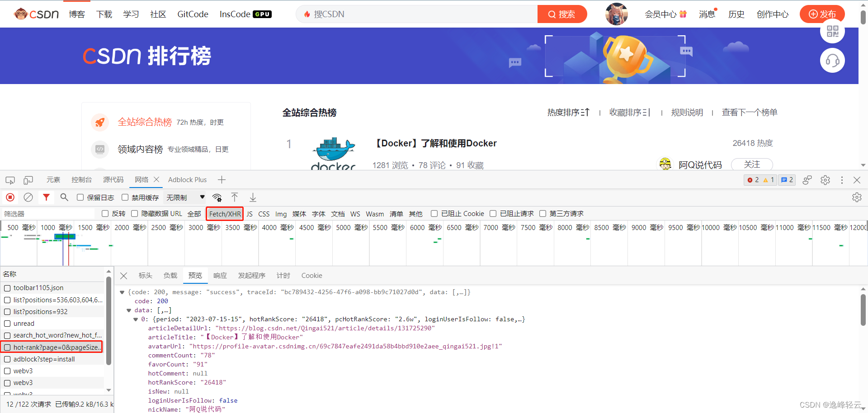Sort ranking by 热度排序

pyautogui.click(x=568, y=113)
